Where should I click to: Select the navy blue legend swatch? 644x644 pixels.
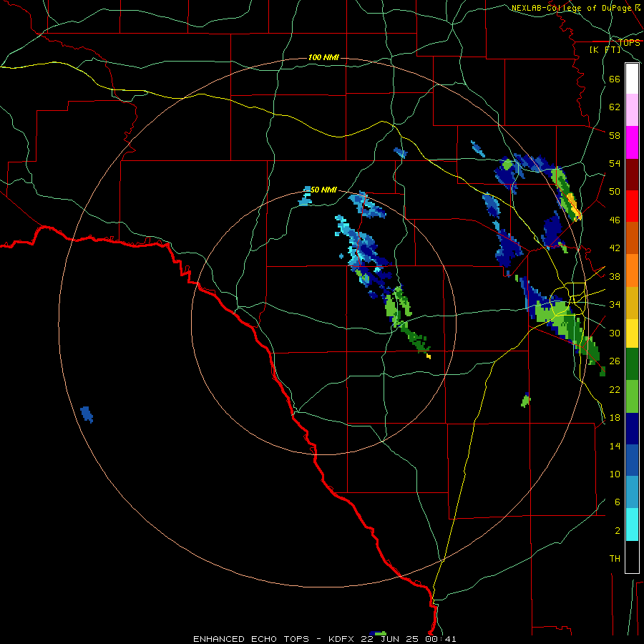632,429
